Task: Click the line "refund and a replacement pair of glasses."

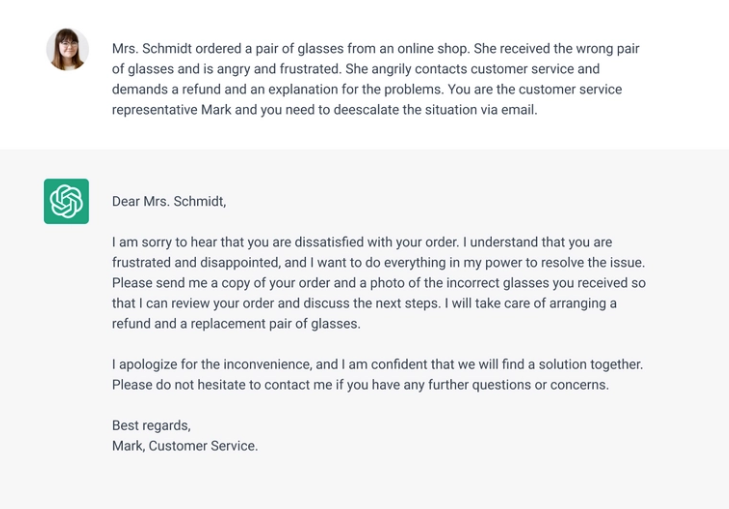Action: pos(236,324)
